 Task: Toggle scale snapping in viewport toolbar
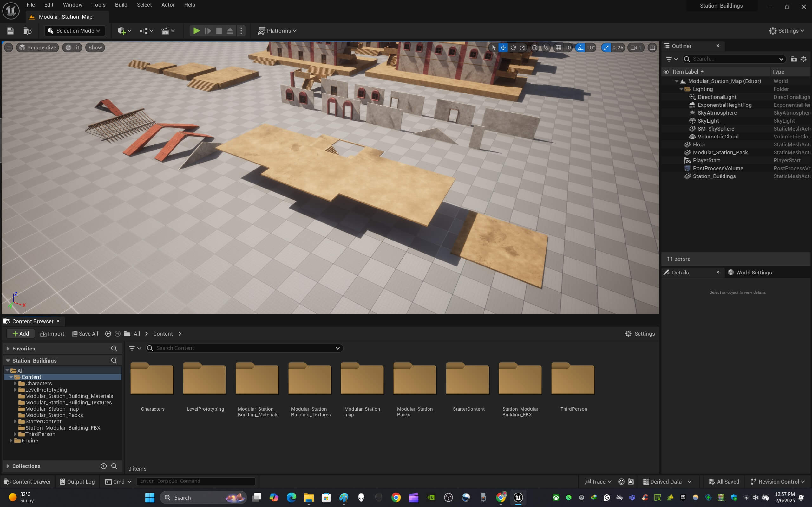pyautogui.click(x=606, y=48)
